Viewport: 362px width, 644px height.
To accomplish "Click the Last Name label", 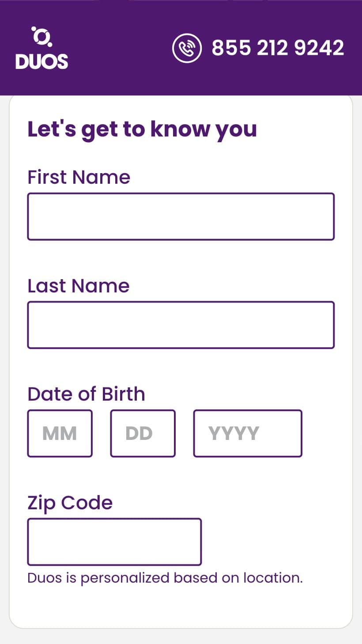I will pyautogui.click(x=79, y=286).
